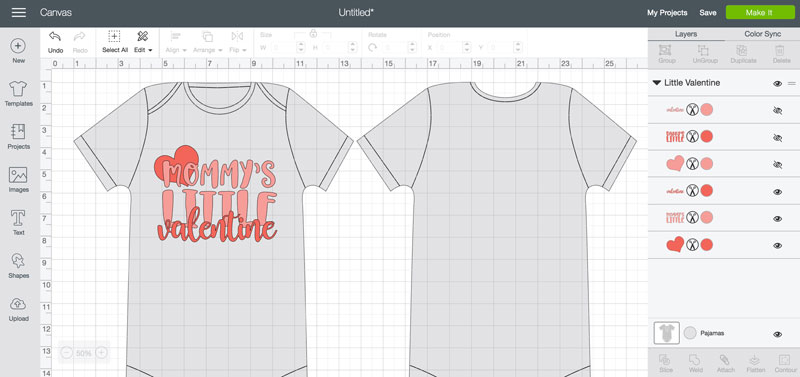Hide the visible red heart layer

[x=778, y=245]
